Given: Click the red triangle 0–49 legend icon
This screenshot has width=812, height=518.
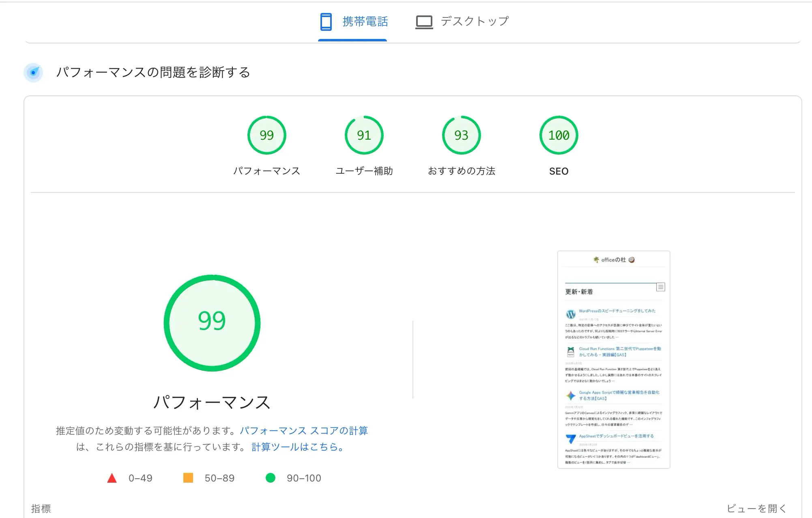Looking at the screenshot, I should pos(112,478).
